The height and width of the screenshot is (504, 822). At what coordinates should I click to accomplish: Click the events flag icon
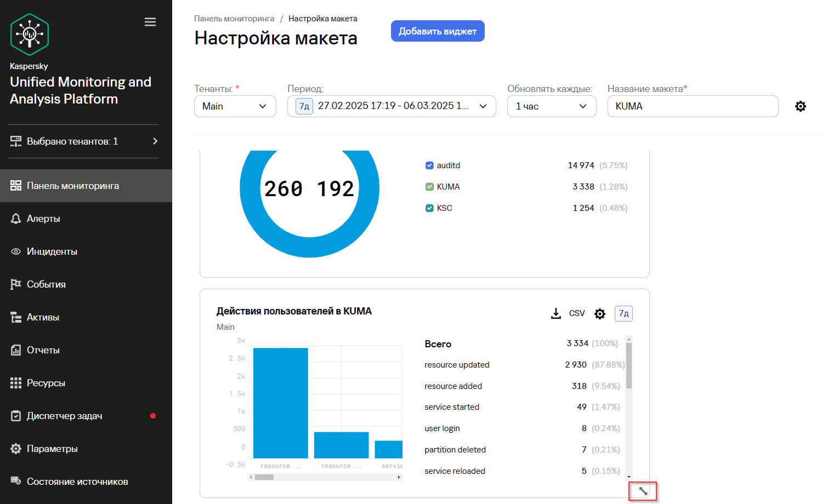click(x=16, y=284)
